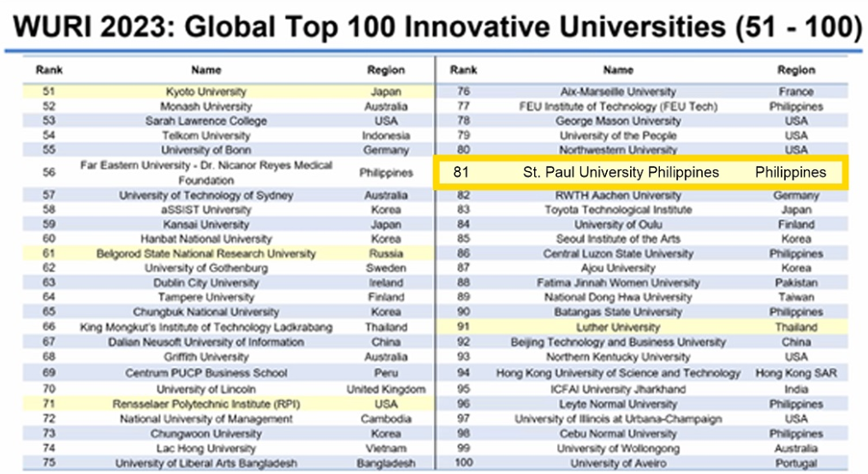This screenshot has height=474, width=868.
Task: Select 'University of Aveiro' name
Action: pos(618,463)
